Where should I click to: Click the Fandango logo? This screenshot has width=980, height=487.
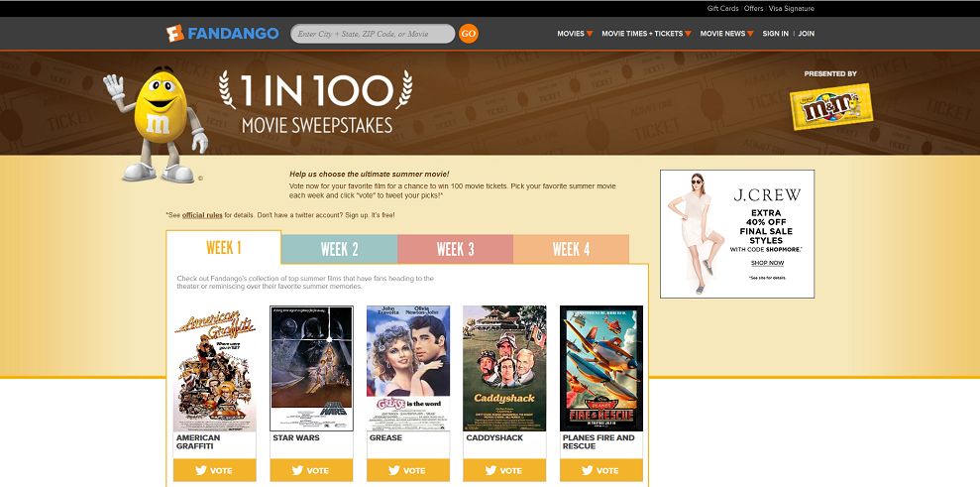click(223, 33)
